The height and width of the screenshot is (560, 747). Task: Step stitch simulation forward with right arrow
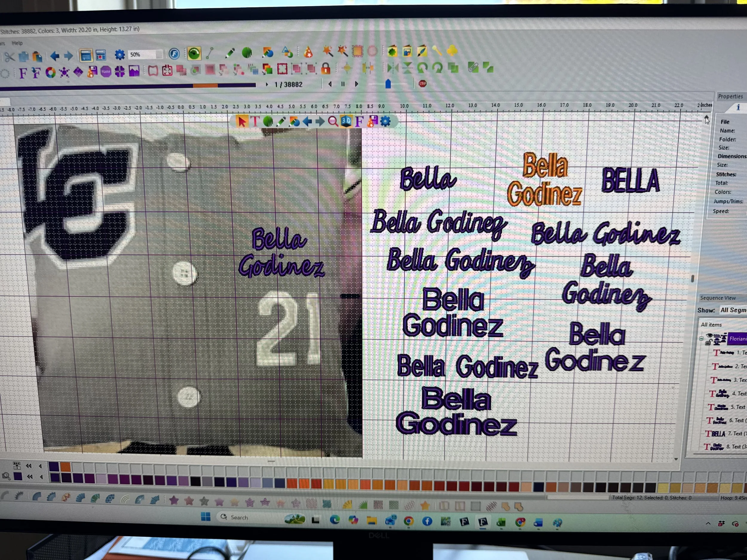pyautogui.click(x=356, y=84)
